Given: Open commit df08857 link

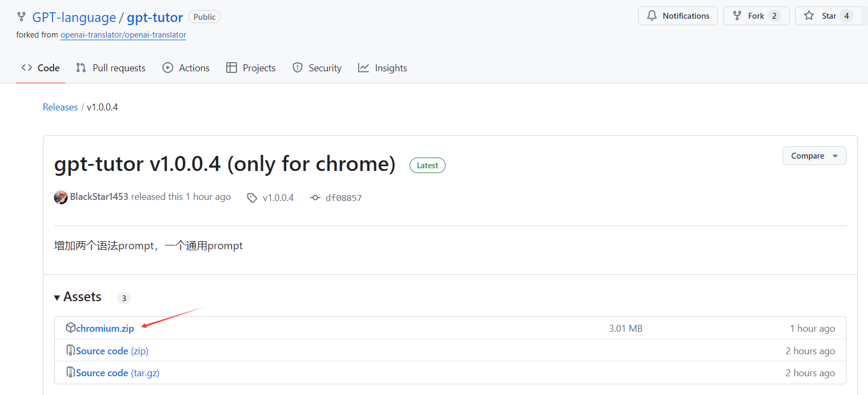Looking at the screenshot, I should [x=344, y=198].
